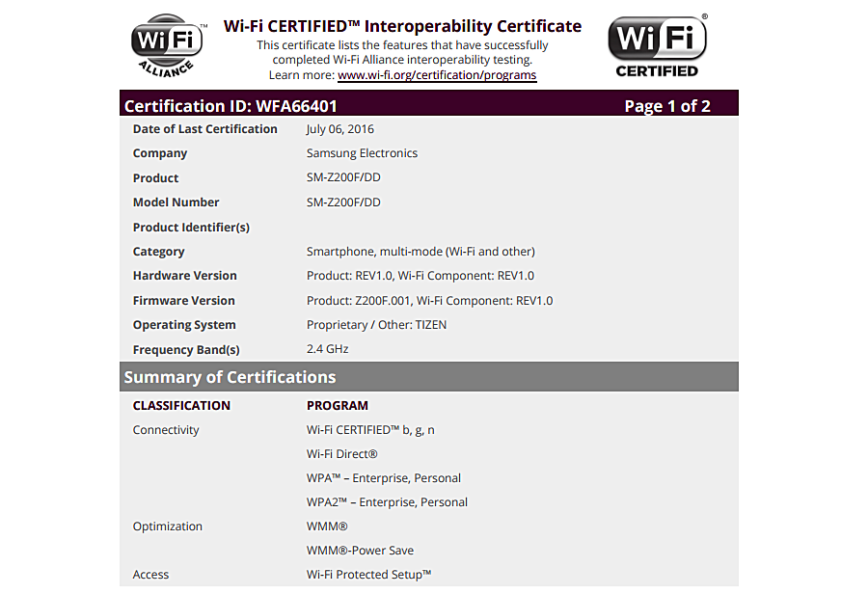Click the Operating System label

coord(184,325)
